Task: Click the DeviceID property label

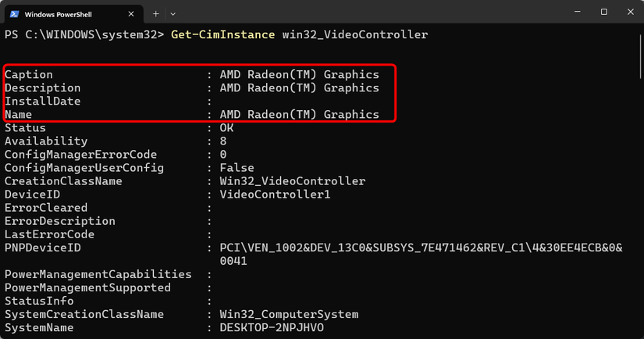Action: (32, 194)
